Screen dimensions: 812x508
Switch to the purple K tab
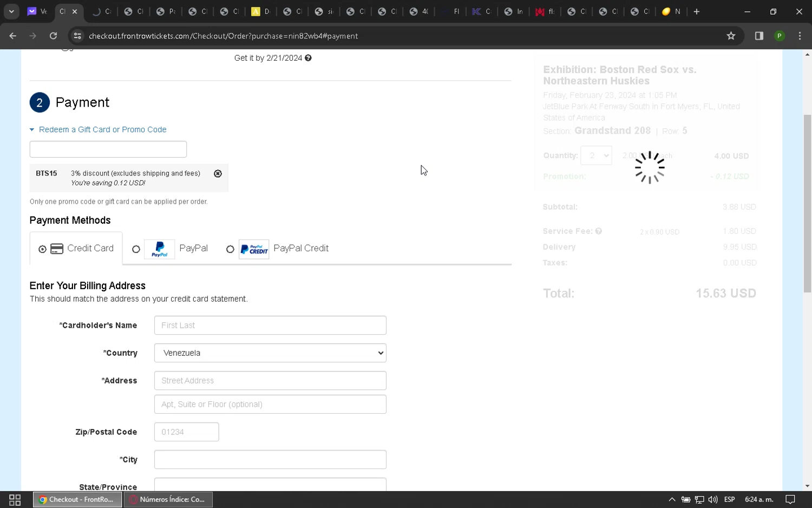pyautogui.click(x=481, y=11)
